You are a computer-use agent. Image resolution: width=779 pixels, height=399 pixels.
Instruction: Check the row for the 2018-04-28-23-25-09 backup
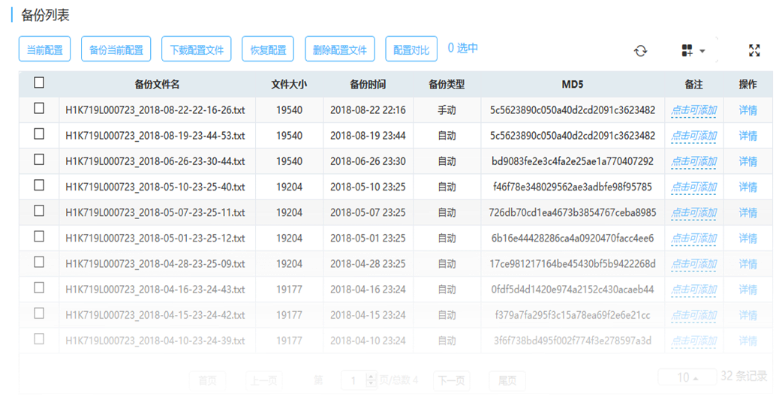39,262
